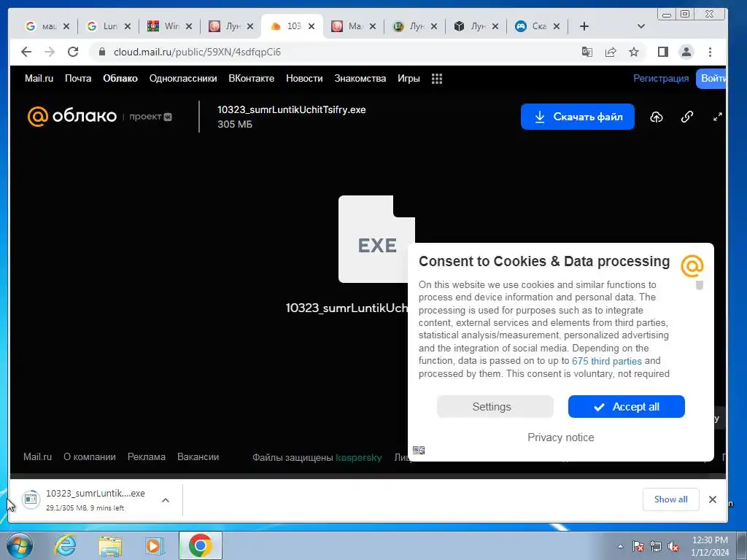Click the Облако logo
The width and height of the screenshot is (747, 560).
click(72, 116)
